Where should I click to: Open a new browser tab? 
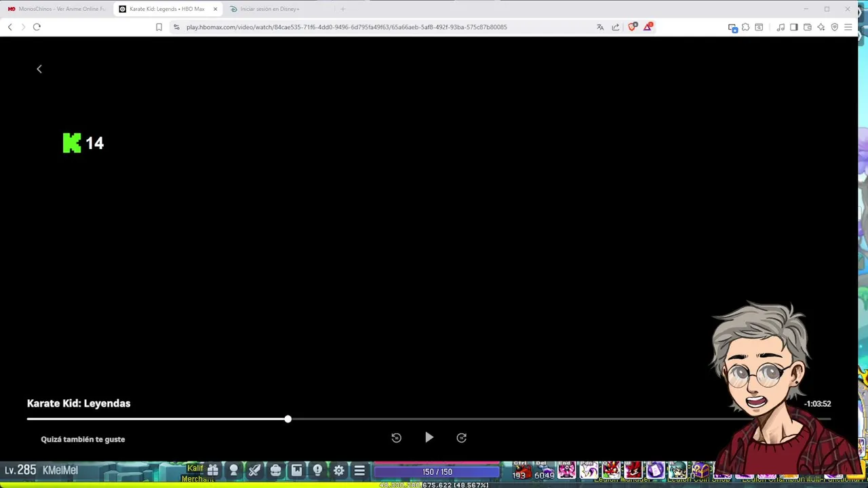342,9
